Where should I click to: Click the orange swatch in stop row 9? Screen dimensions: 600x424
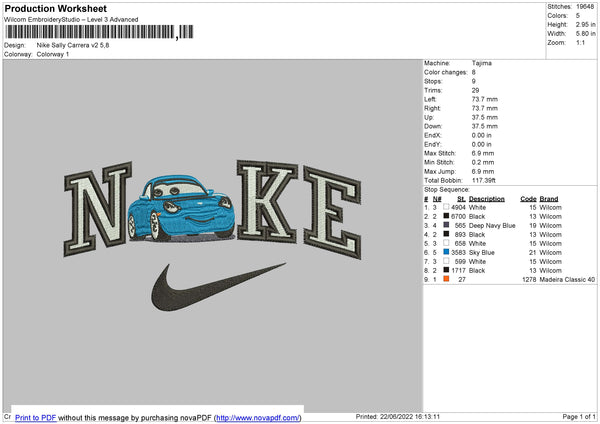pyautogui.click(x=446, y=279)
